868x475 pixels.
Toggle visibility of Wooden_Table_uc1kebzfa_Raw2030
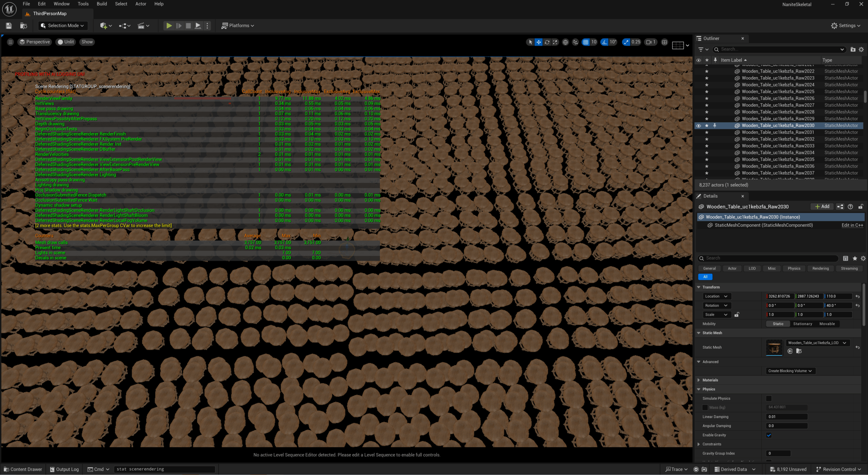coord(698,126)
